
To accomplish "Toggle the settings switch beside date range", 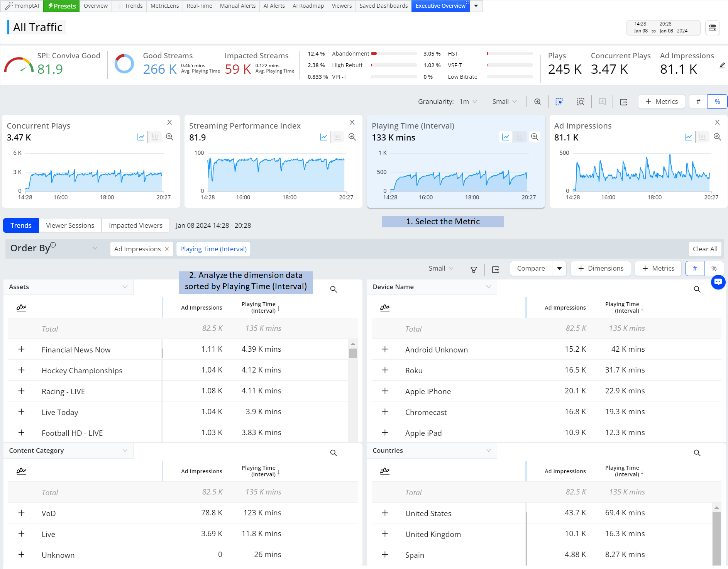I will pyautogui.click(x=712, y=28).
